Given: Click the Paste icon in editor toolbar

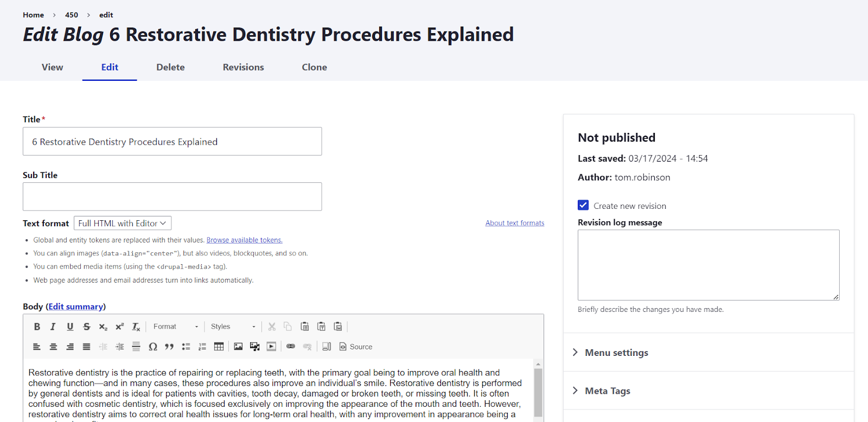Looking at the screenshot, I should coord(305,327).
